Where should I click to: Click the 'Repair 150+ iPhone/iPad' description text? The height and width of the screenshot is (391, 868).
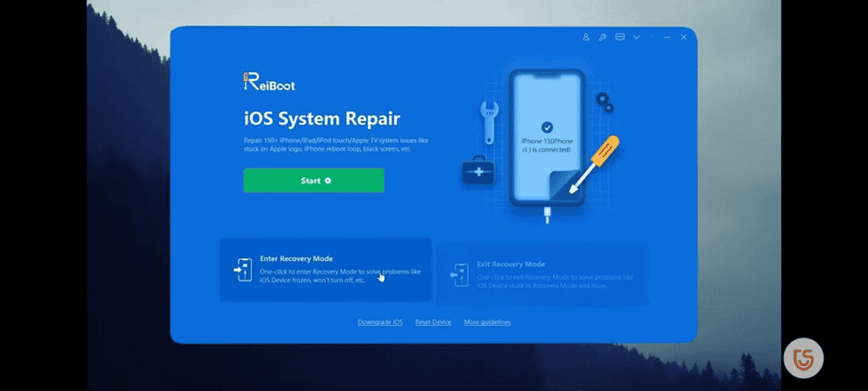336,145
